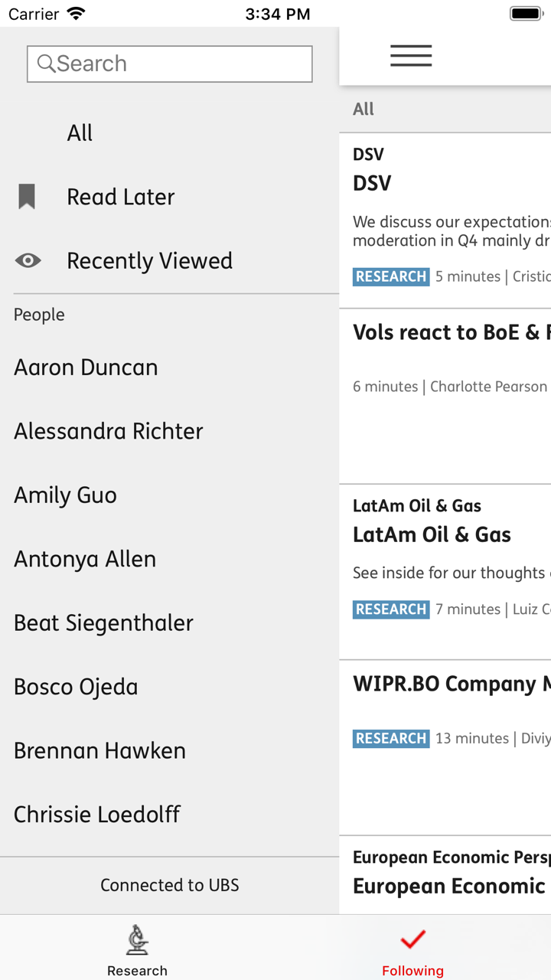Select the All filter in sidebar
551x980 pixels.
[x=80, y=133]
